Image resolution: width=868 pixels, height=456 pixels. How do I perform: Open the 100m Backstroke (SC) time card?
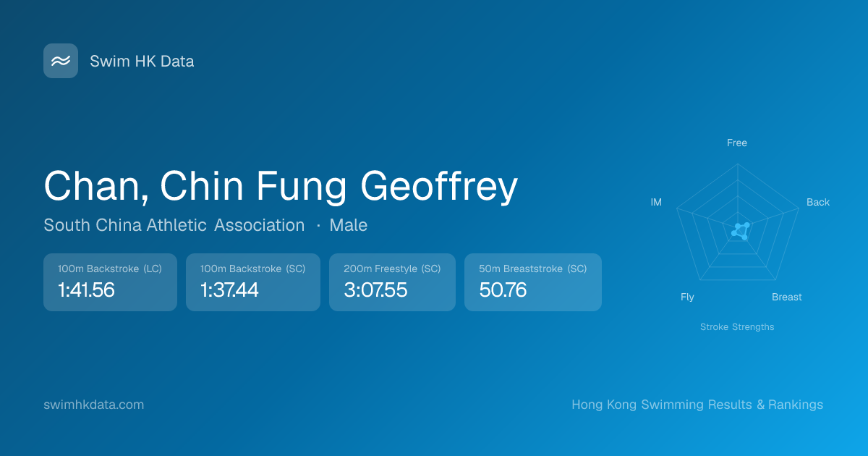click(252, 282)
